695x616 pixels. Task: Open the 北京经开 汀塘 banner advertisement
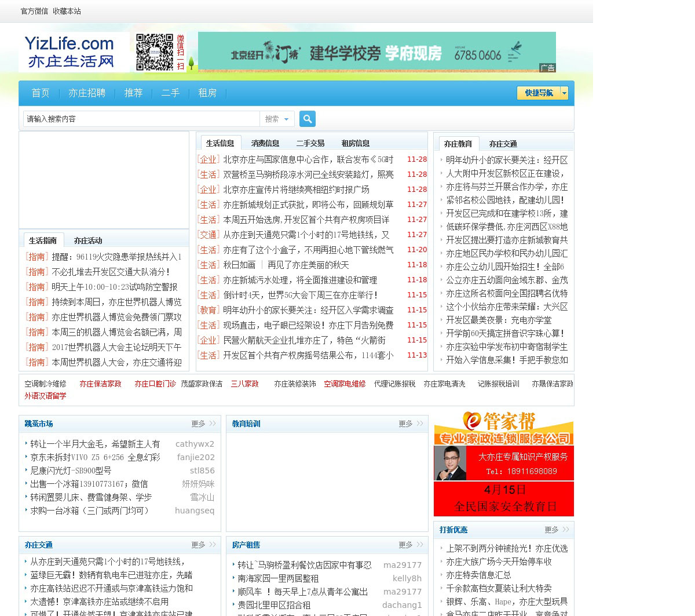(376, 52)
